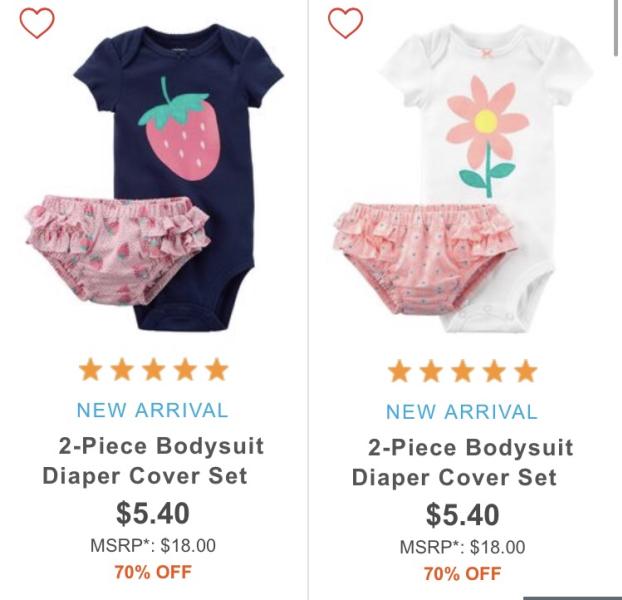Viewport: 622px width, 600px height.
Task: View star rating of the strawberry set
Action: pos(154,369)
